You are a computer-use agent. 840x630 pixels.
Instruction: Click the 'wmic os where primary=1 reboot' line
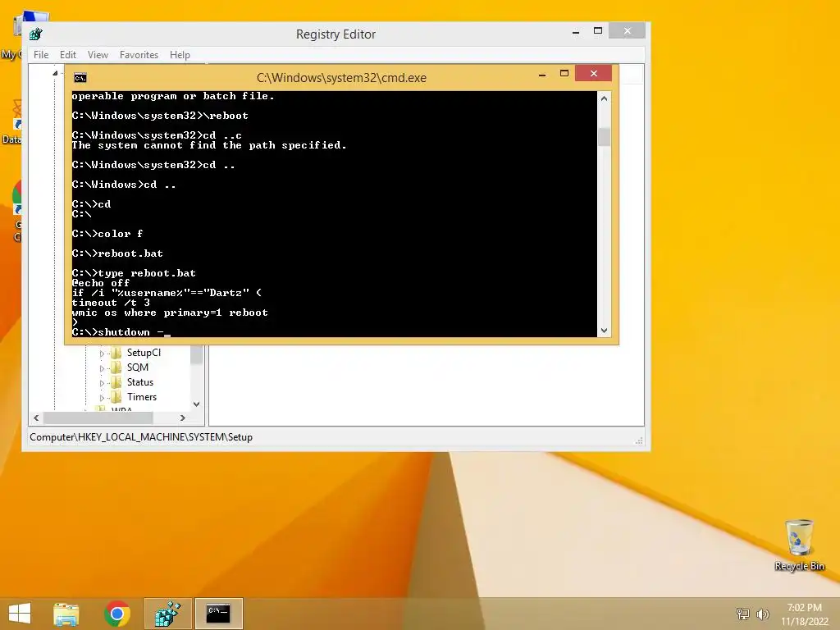pos(170,313)
